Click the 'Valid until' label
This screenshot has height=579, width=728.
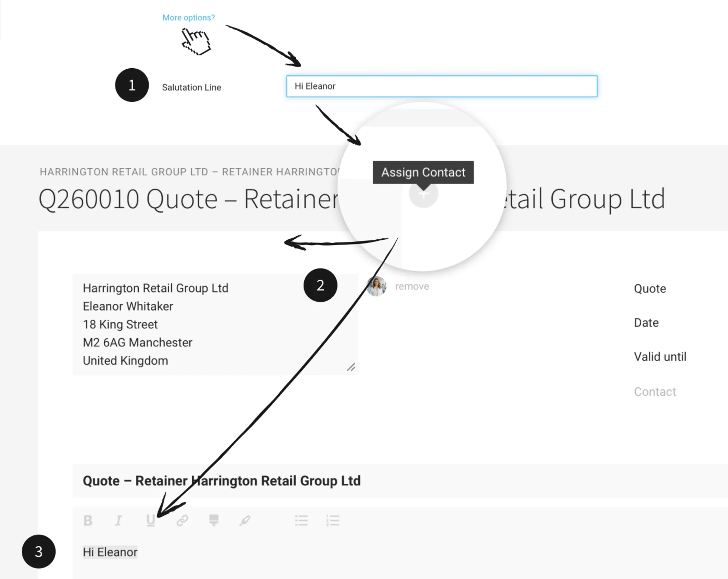coord(660,357)
